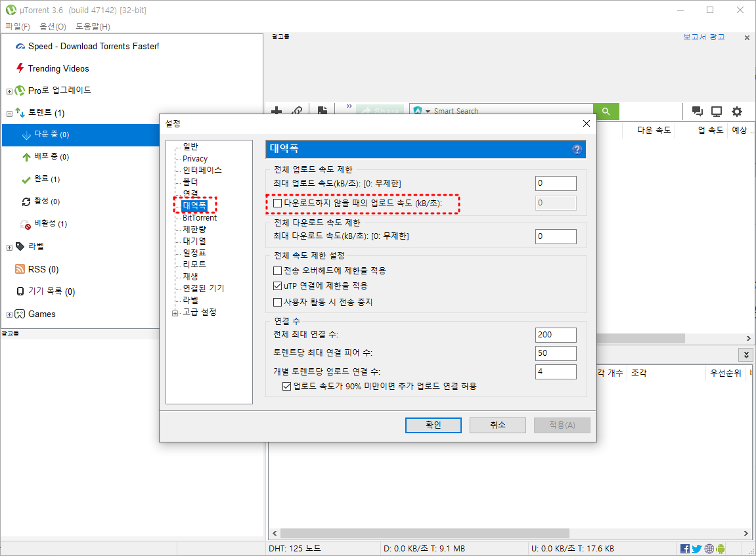Click the Trending Videos lightning icon
Screen dimensions: 756x556
click(20, 68)
